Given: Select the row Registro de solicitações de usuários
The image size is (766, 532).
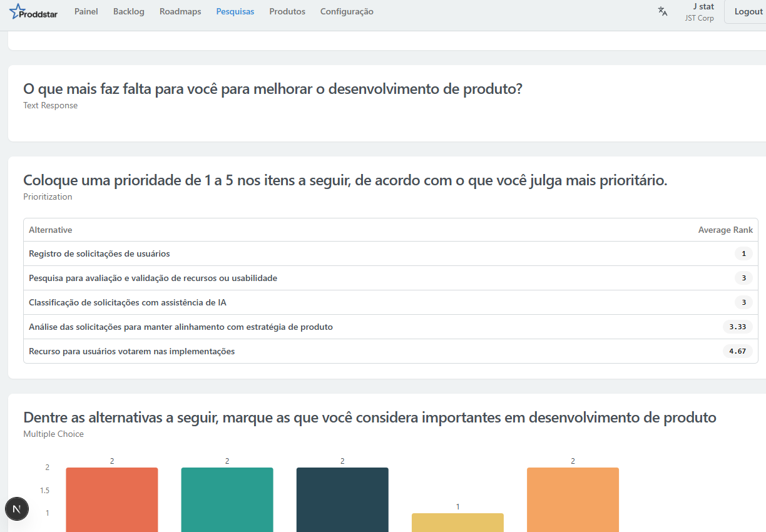Looking at the screenshot, I should click(x=100, y=253).
